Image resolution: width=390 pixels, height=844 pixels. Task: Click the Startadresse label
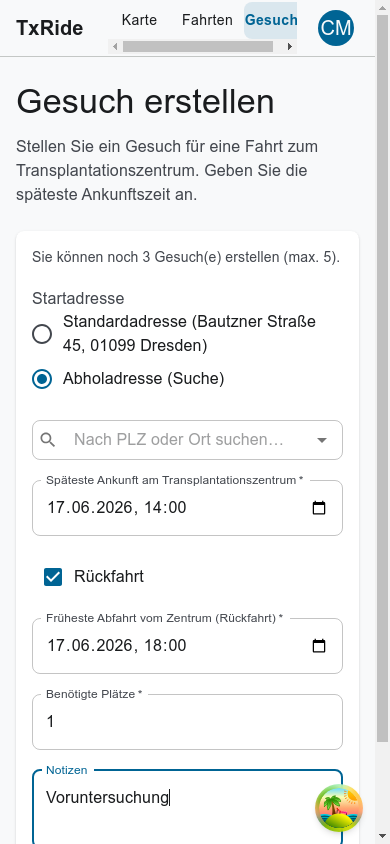[78, 298]
